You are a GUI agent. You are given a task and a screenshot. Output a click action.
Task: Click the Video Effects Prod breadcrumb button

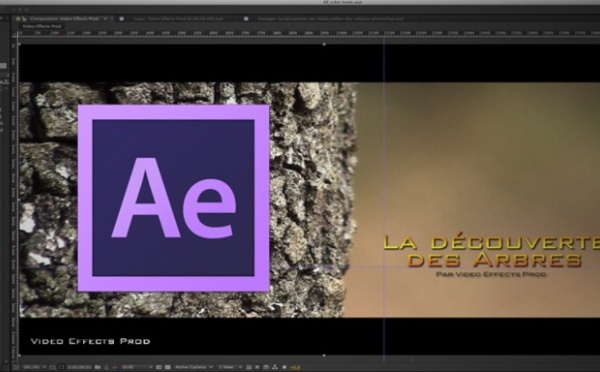tap(42, 26)
